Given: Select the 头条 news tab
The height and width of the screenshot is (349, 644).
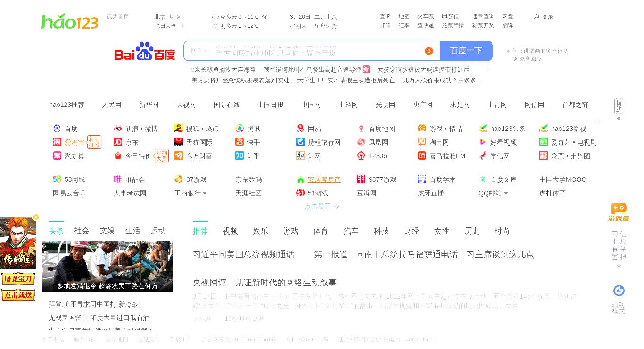Looking at the screenshot, I should point(56,231).
